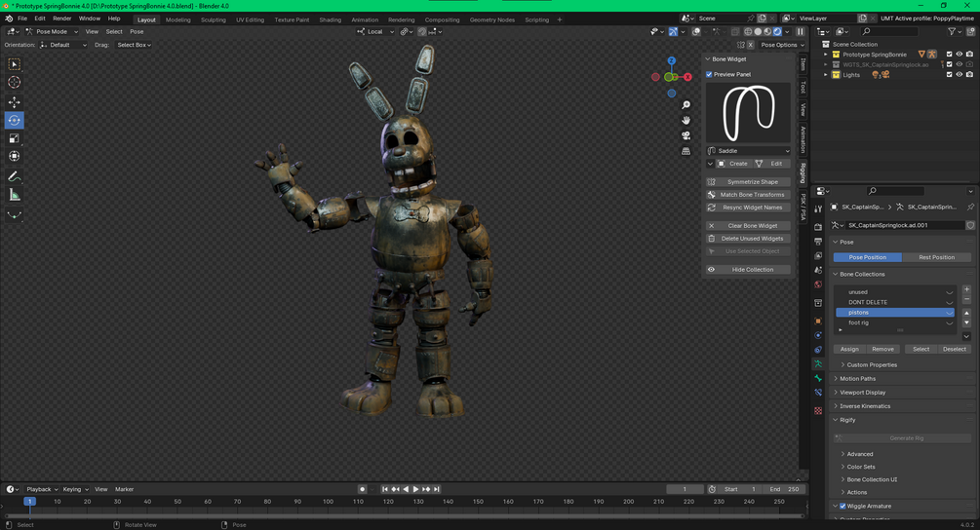Click the pan hand viewport icon

[x=686, y=120]
